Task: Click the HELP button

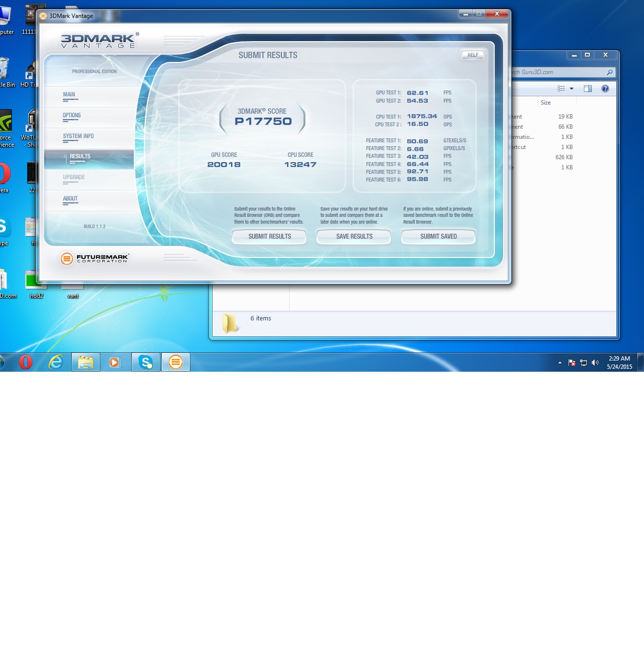Action: (473, 55)
